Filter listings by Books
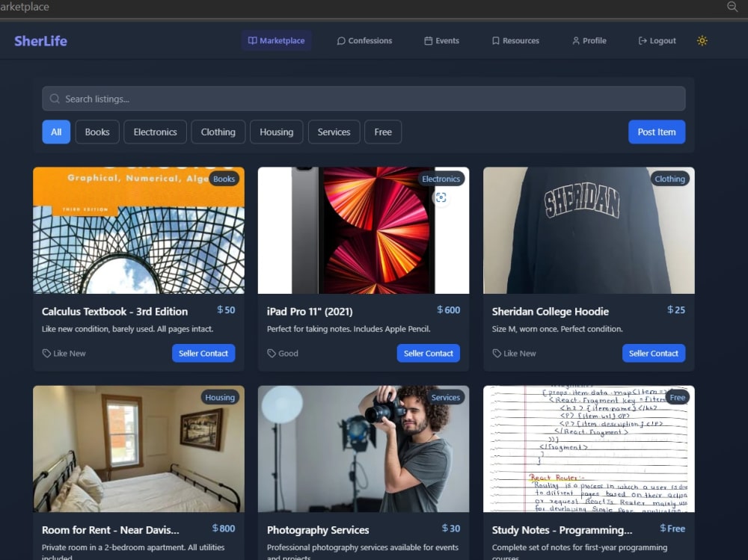Viewport: 748px width, 560px height. click(97, 132)
